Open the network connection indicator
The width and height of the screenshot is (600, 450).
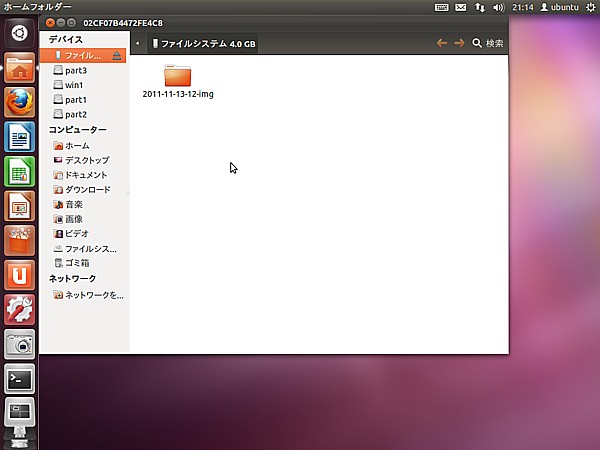pos(479,7)
